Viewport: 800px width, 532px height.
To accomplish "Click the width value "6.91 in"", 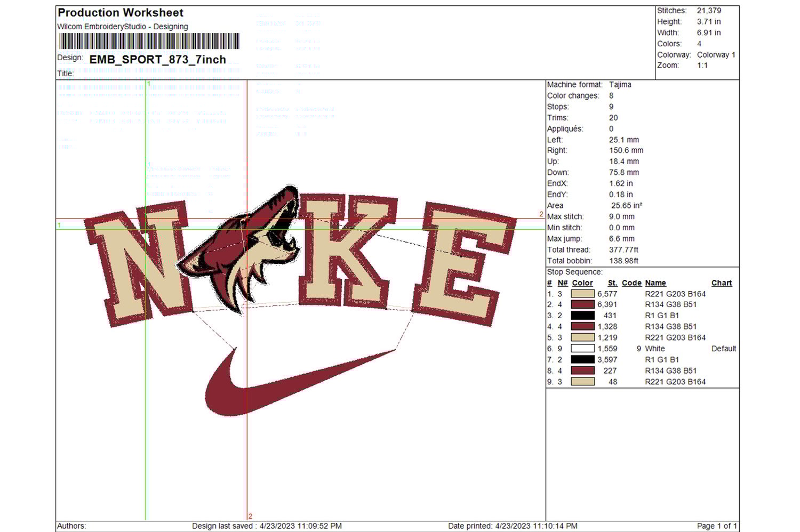I will (709, 33).
